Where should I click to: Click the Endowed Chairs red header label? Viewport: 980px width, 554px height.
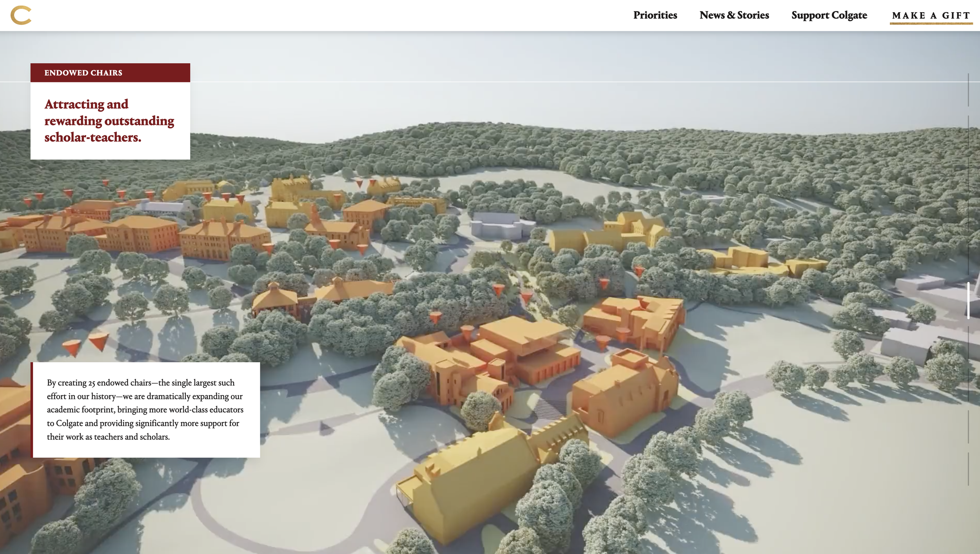click(83, 73)
